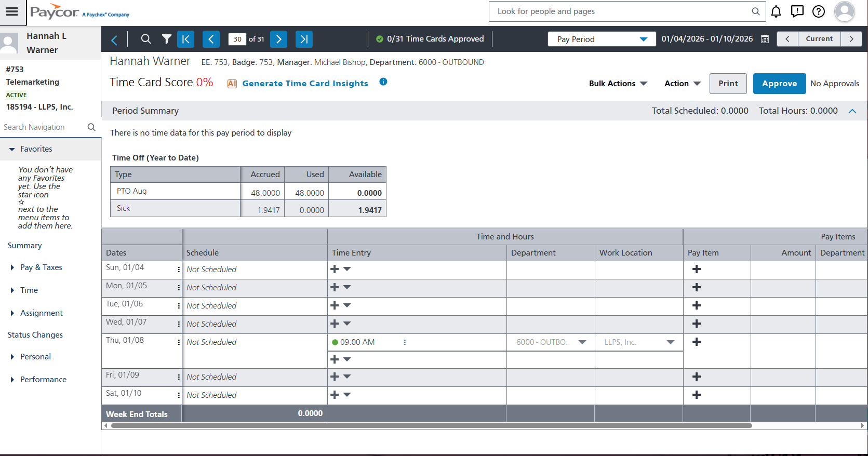The height and width of the screenshot is (456, 868).
Task: Click the horizontal scrollbar under the timesheet
Action: (431, 425)
